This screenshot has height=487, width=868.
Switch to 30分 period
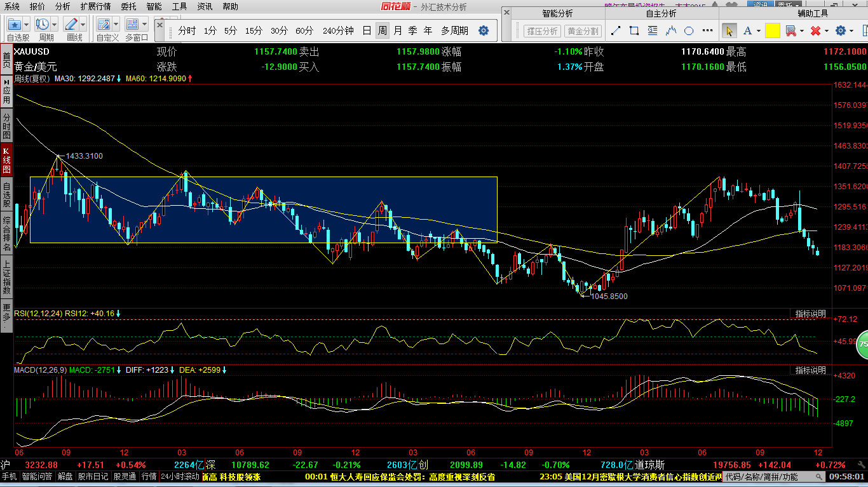279,30
